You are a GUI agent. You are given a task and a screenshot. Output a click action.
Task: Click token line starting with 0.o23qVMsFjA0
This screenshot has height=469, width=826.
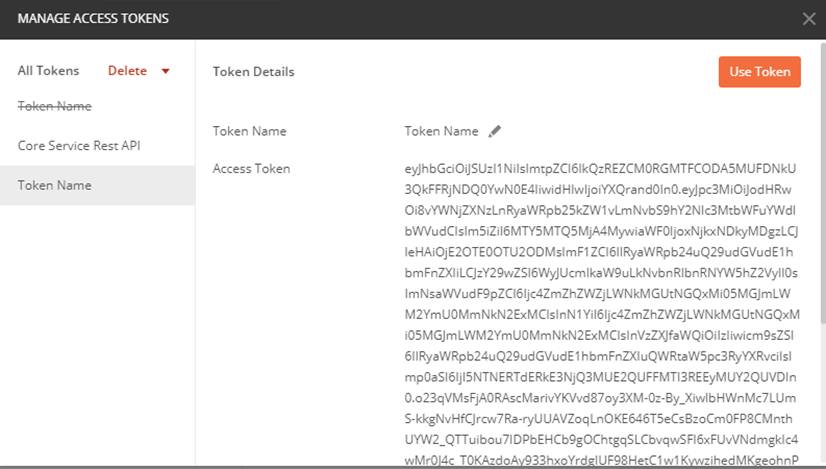(601, 398)
